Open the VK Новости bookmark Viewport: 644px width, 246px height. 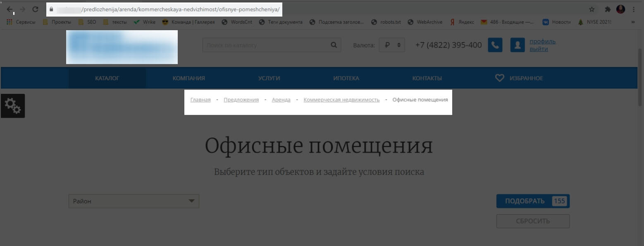coord(556,22)
